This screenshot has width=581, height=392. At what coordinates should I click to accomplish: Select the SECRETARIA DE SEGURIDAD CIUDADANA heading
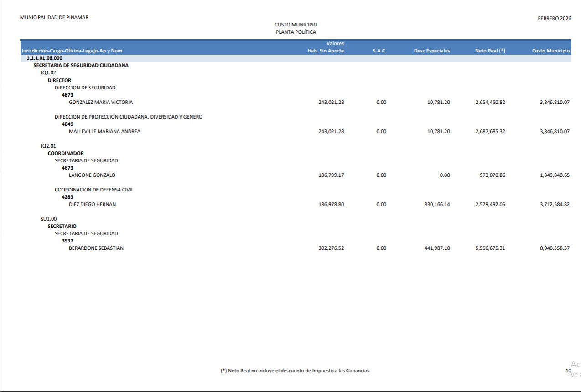click(81, 65)
